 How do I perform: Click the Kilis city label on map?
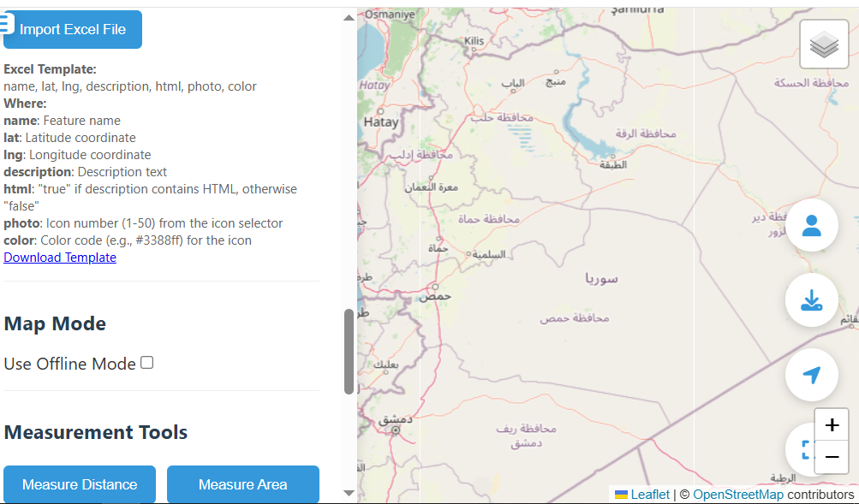tap(474, 41)
